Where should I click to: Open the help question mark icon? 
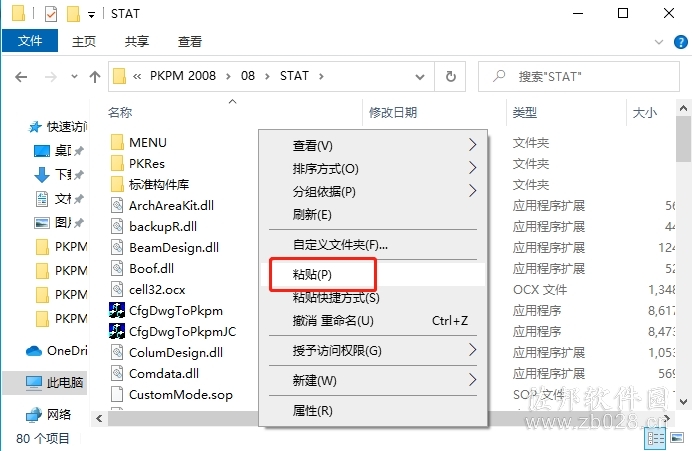681,42
